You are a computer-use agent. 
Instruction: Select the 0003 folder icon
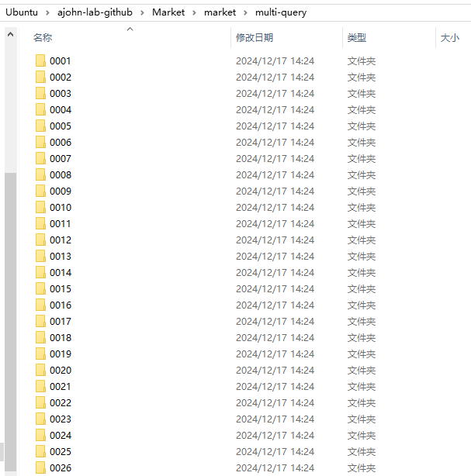pos(40,93)
